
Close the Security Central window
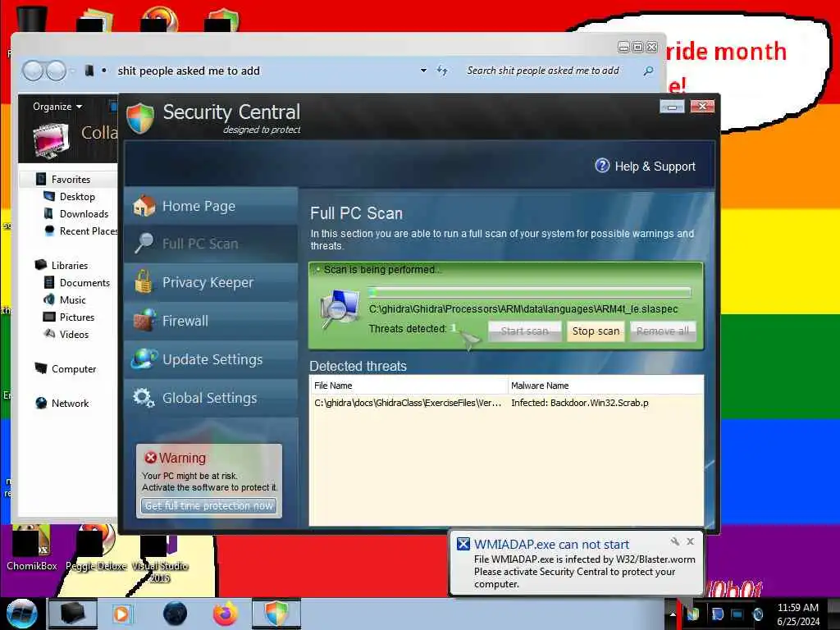coord(702,107)
